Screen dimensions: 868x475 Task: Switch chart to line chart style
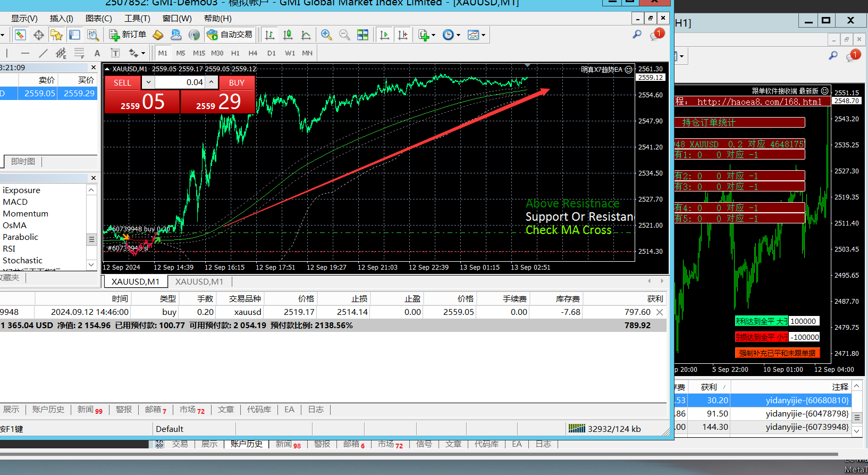tap(306, 35)
